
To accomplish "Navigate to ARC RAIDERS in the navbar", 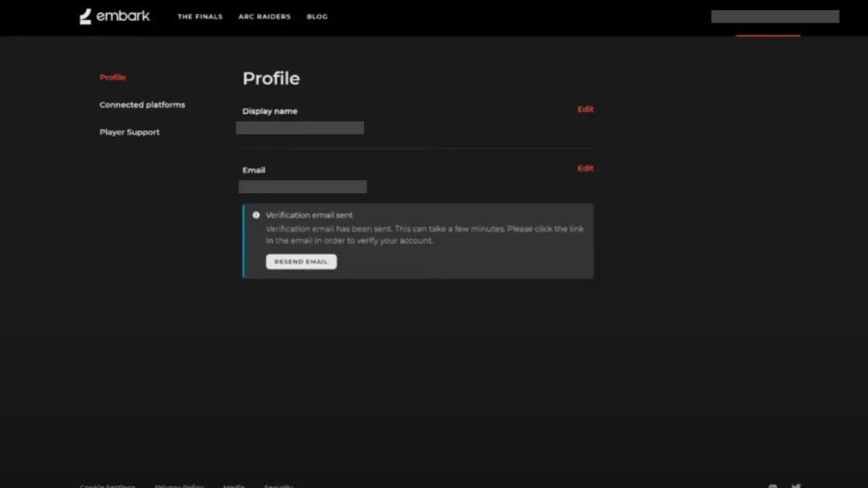I will tap(264, 15).
